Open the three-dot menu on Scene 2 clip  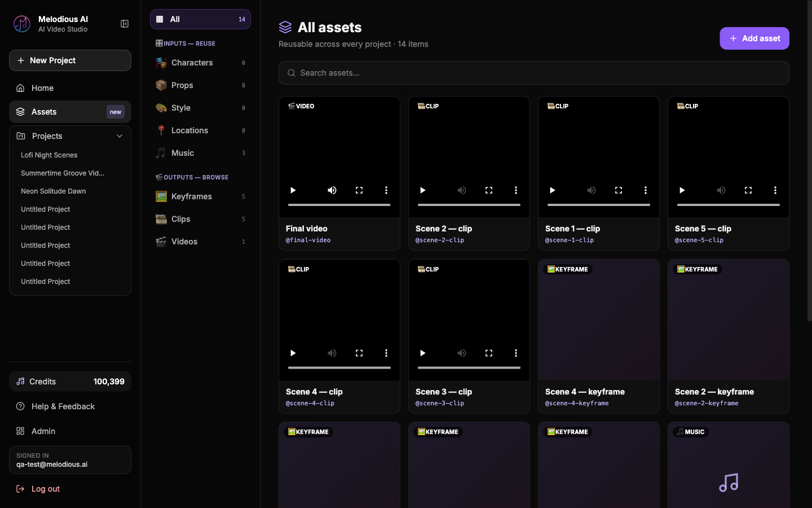516,190
